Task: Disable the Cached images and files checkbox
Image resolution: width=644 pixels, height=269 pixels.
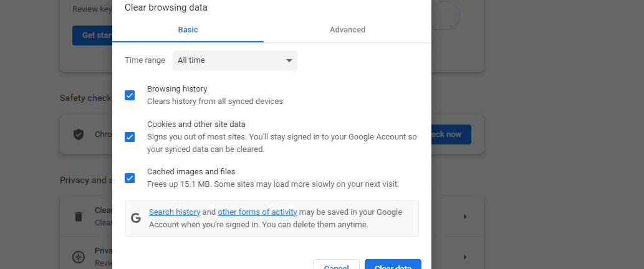Action: (x=130, y=178)
